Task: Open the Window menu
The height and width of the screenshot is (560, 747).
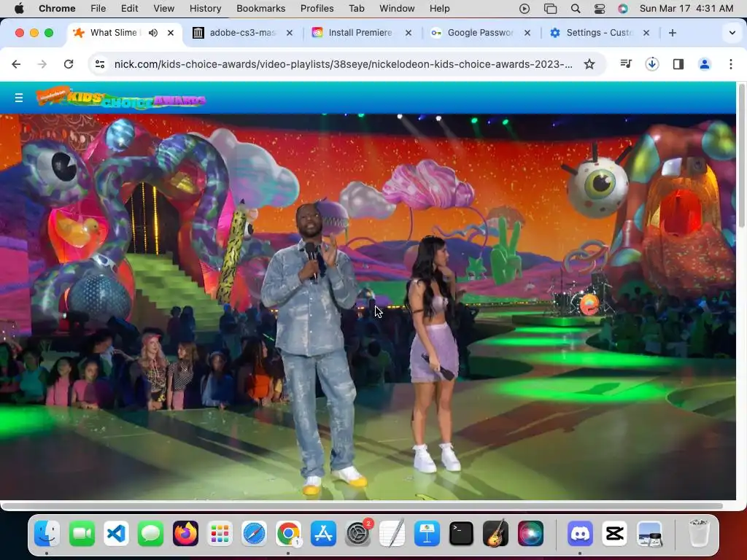Action: (397, 8)
